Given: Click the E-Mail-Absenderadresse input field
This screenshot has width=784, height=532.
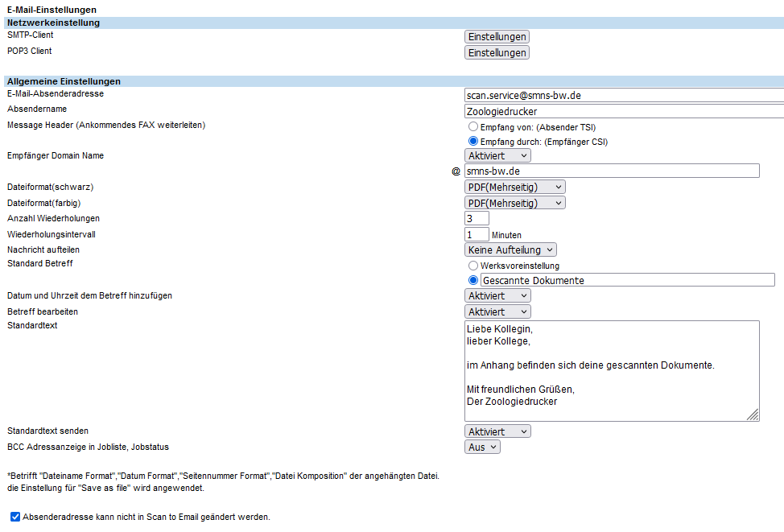Looking at the screenshot, I should [624, 95].
